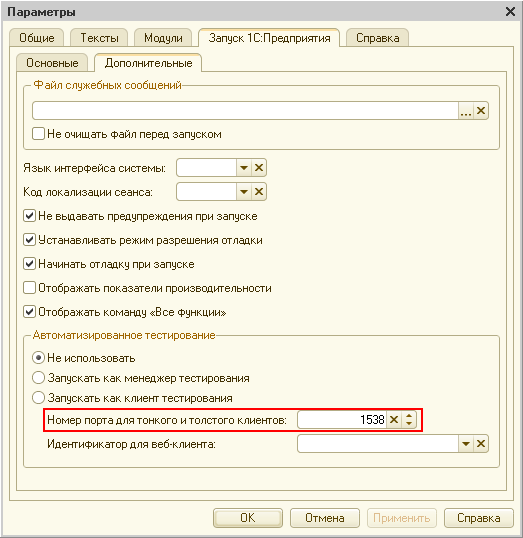The height and width of the screenshot is (538, 523).
Task: Clear the session localization code field
Action: 259,191
